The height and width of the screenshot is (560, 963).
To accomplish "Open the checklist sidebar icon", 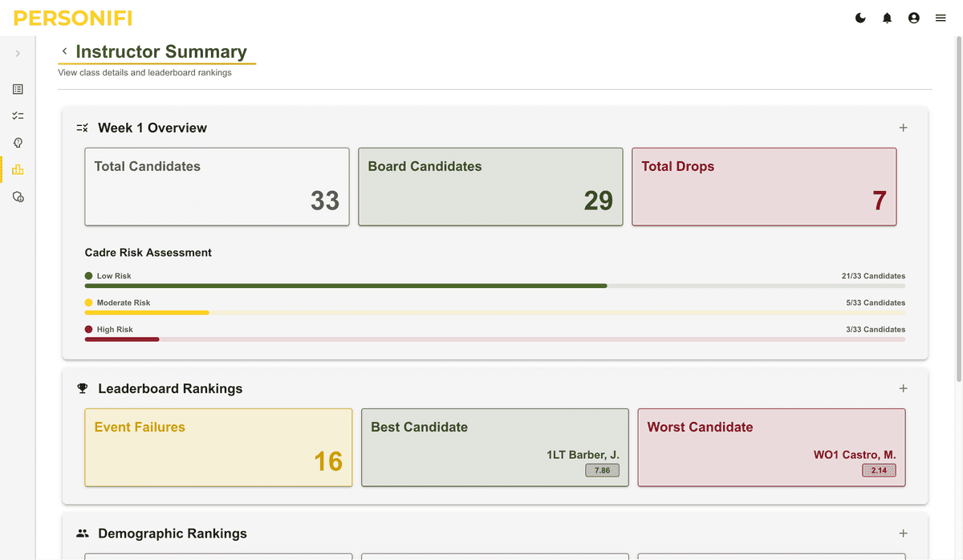I will tap(18, 116).
